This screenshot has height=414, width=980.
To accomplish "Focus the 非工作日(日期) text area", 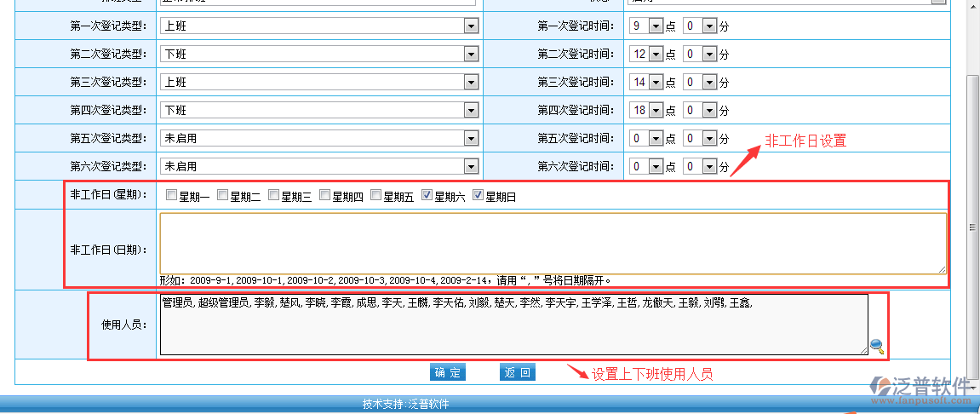I will [553, 244].
